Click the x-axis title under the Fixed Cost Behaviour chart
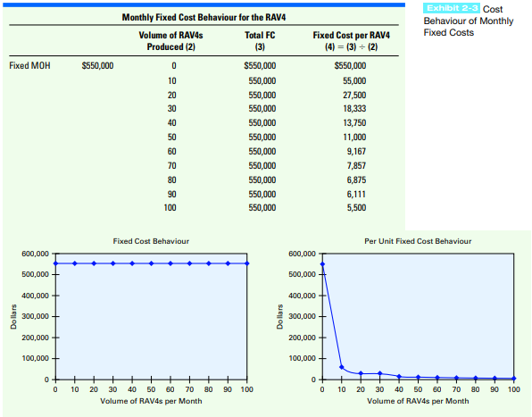Screen dimensions: 532x417 coord(151,401)
